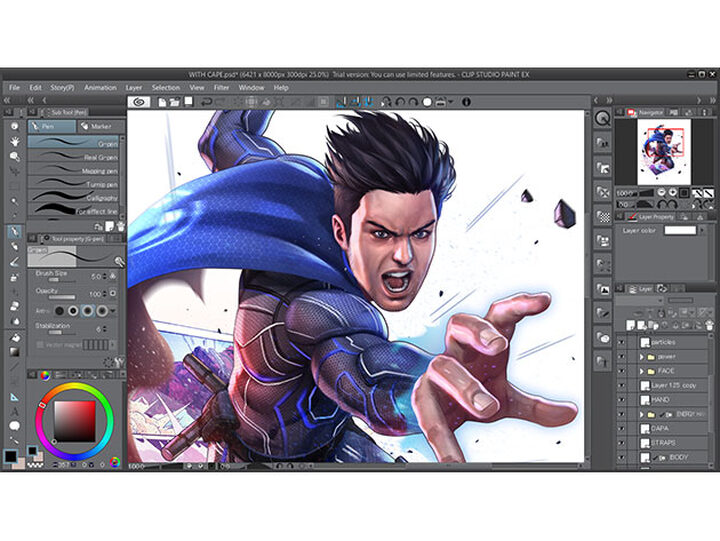This screenshot has height=541, width=720.
Task: Select the Balloon speech bubble tool
Action: 15,426
